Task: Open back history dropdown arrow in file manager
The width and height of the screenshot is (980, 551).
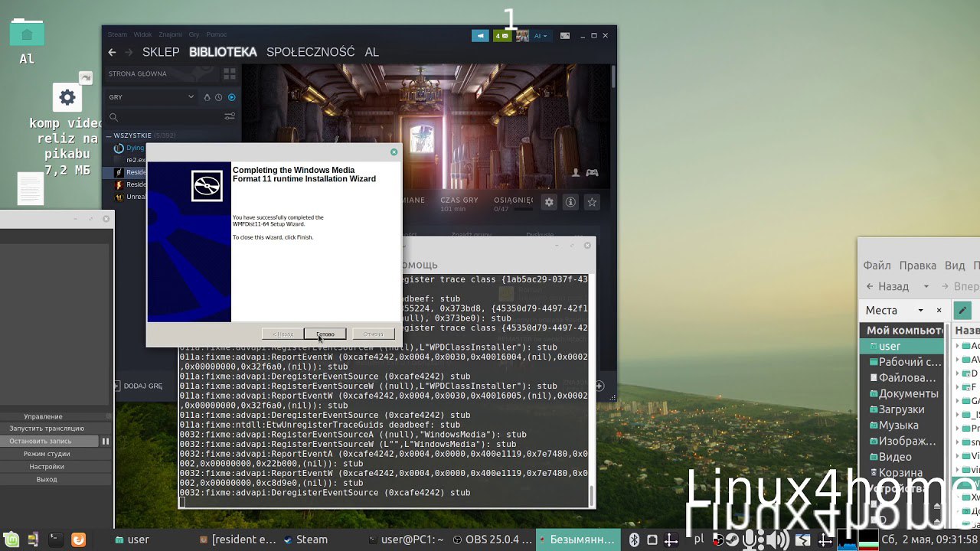Action: (926, 286)
